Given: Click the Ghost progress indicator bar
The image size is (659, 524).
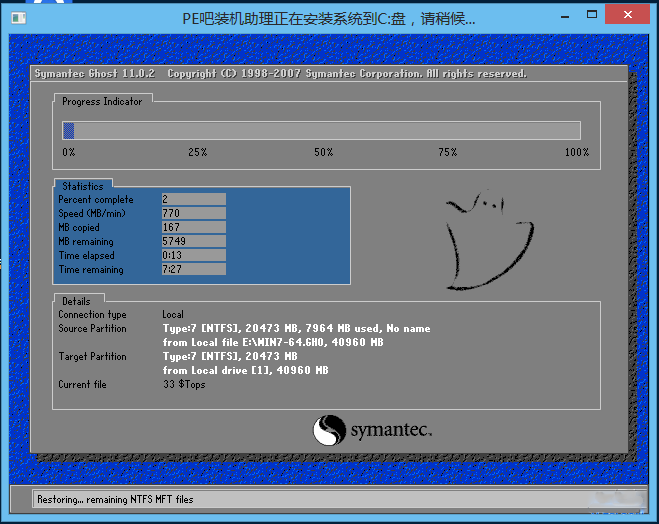Looking at the screenshot, I should pyautogui.click(x=322, y=131).
